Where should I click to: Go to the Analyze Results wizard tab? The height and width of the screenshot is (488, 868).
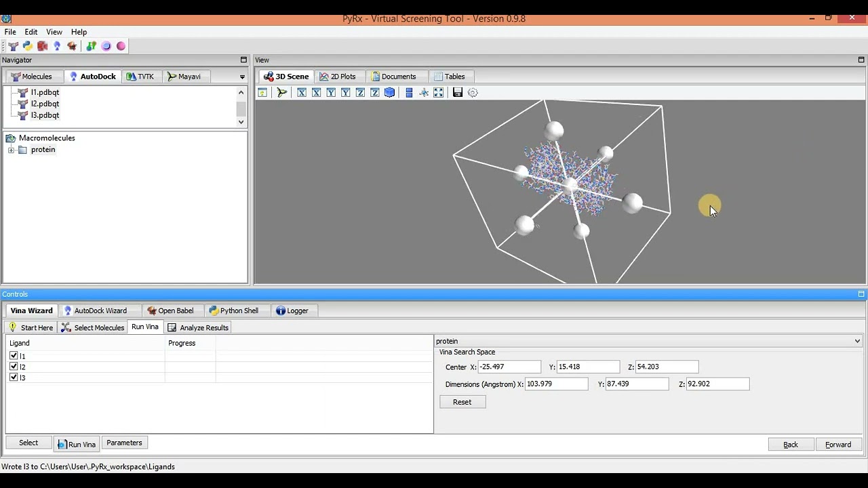(198, 327)
